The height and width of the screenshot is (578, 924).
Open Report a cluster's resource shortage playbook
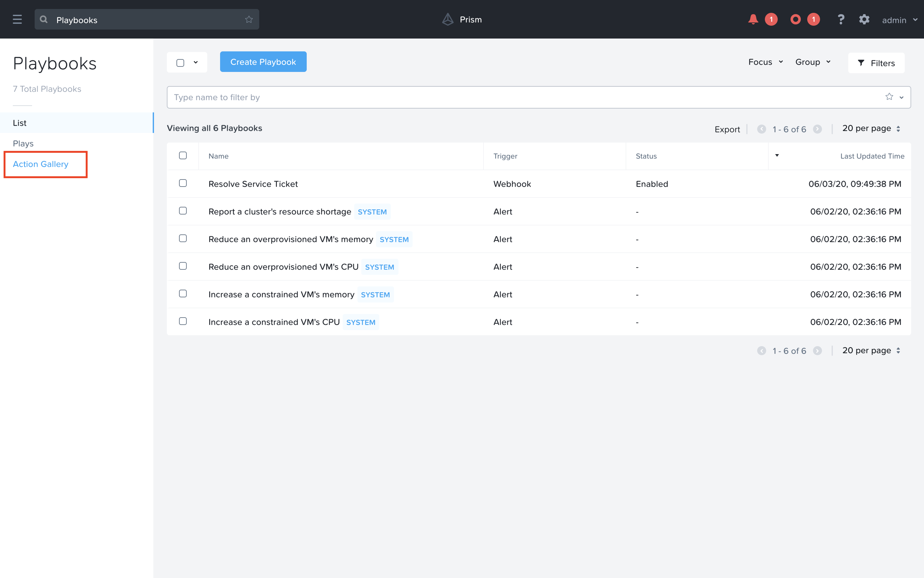[280, 211]
